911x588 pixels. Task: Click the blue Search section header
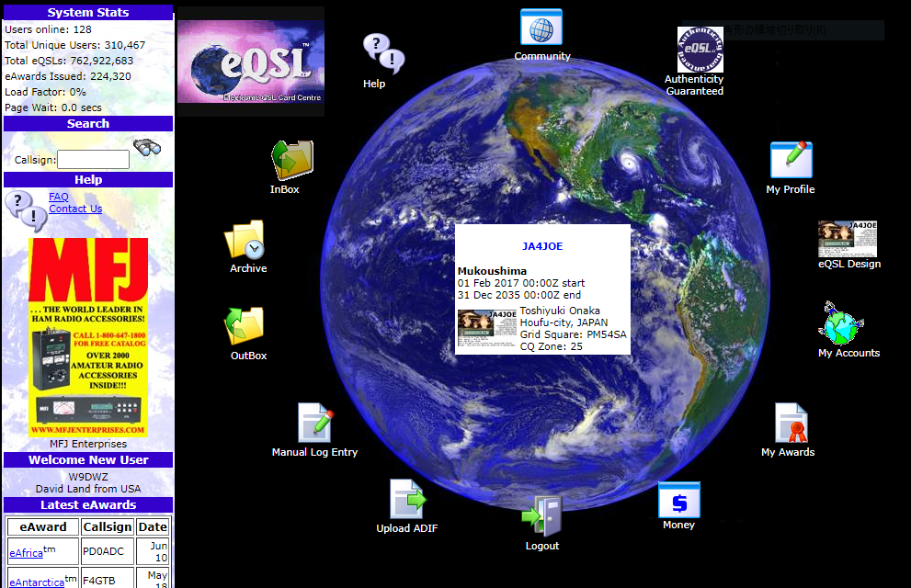[x=88, y=124]
